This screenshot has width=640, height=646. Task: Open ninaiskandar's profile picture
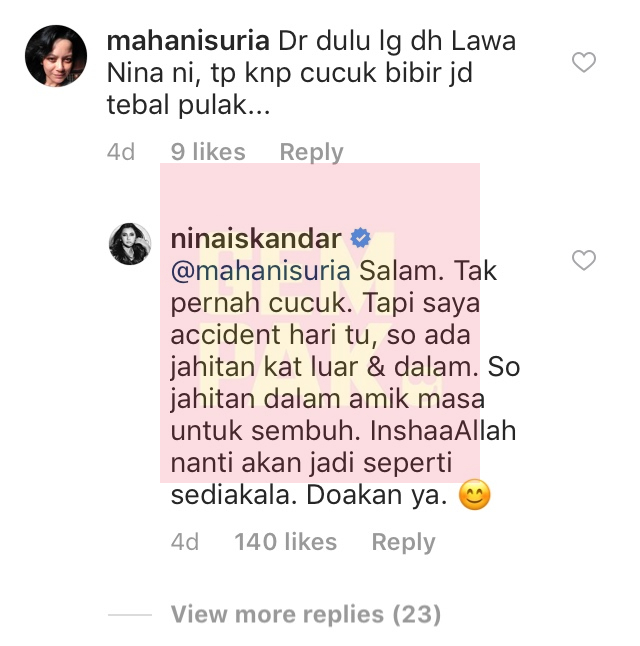point(130,244)
